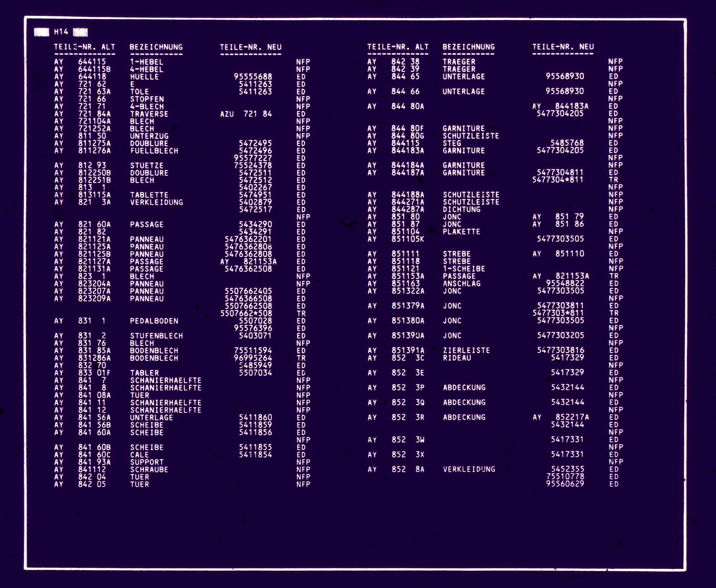Click new part number 96995264
This screenshot has height=588, width=716.
click(x=253, y=358)
